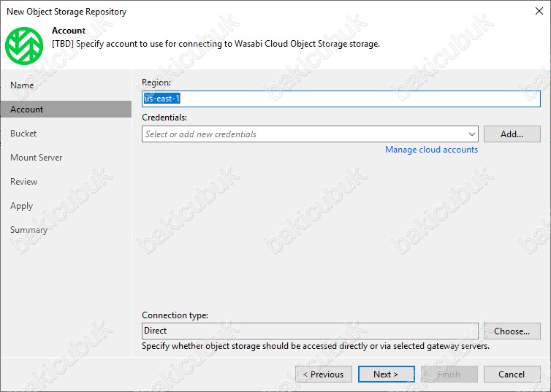This screenshot has width=551, height=392.
Task: Click the Add... credentials button
Action: tap(512, 134)
